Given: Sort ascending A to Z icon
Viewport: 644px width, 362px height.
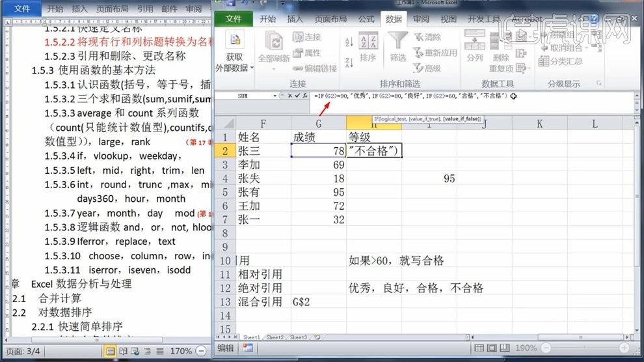Looking at the screenshot, I should [349, 42].
